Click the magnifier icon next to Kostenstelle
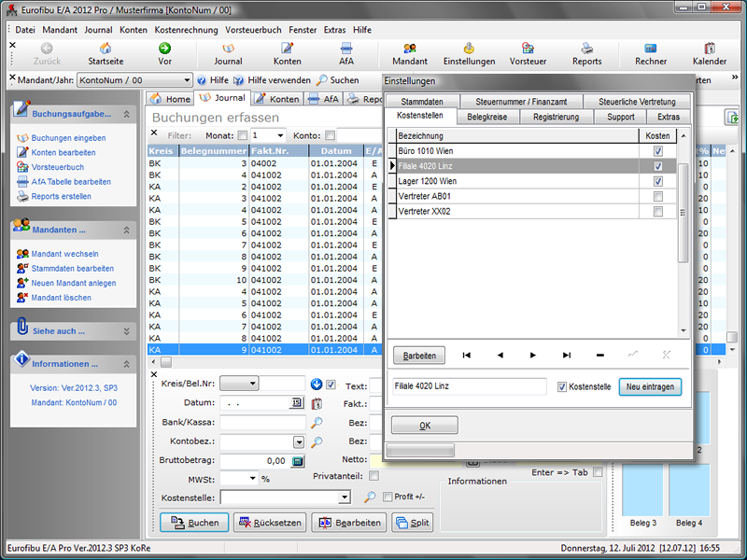Viewport: 747px width, 560px height. [369, 497]
